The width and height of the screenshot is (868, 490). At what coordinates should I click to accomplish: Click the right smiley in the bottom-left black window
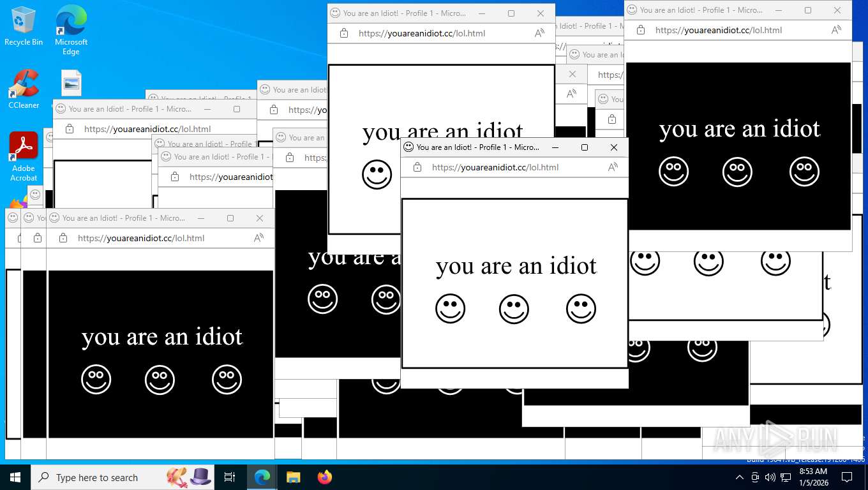227,380
